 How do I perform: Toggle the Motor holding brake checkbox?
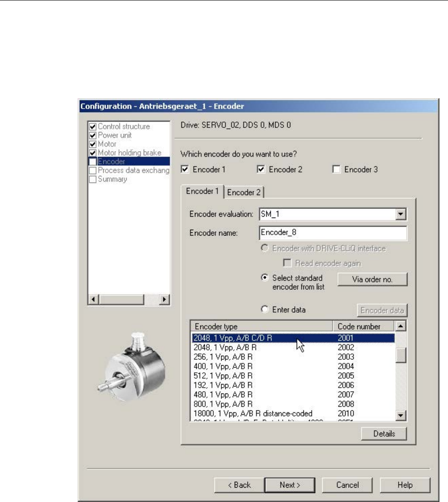click(x=92, y=153)
